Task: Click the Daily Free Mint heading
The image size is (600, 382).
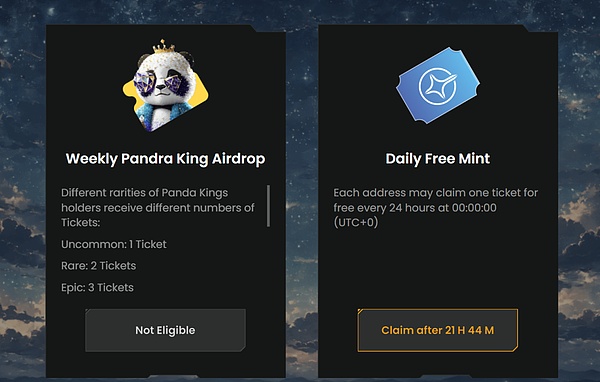Action: tap(438, 158)
